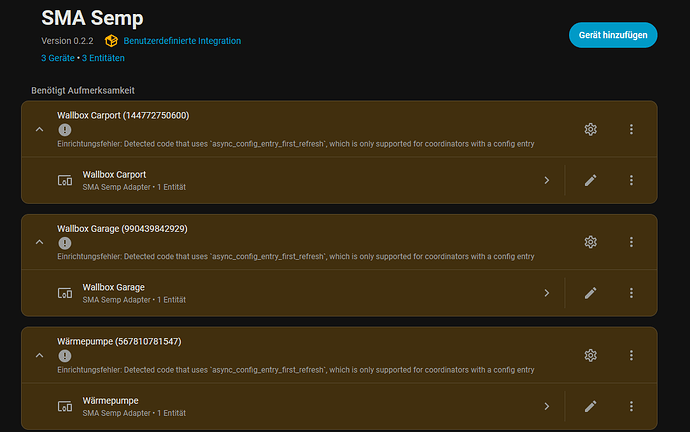Collapse the Wärmepumpe entry
The image size is (690, 432).
click(x=39, y=355)
